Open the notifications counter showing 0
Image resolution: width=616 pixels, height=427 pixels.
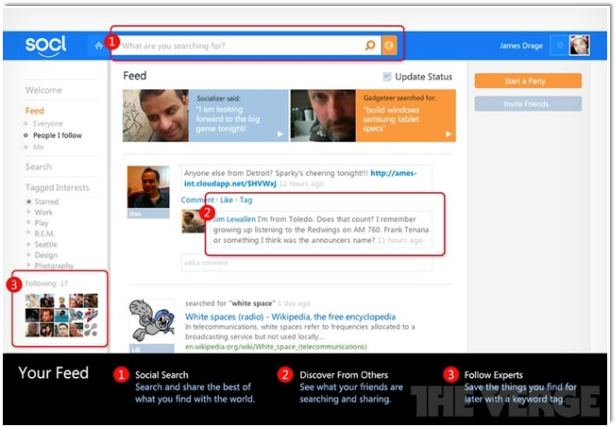click(559, 46)
